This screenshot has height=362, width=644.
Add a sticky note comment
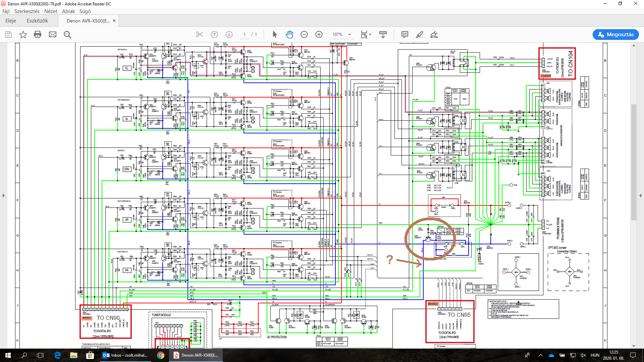pyautogui.click(x=405, y=35)
